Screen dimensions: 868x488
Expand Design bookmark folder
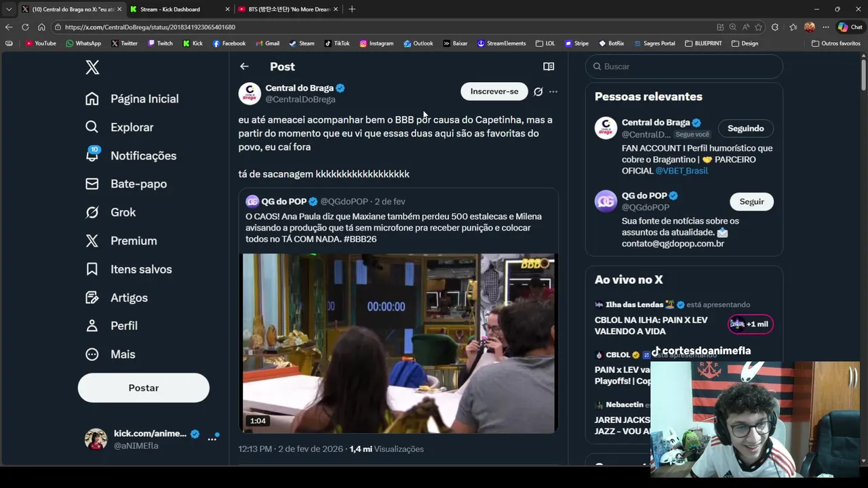click(x=745, y=43)
